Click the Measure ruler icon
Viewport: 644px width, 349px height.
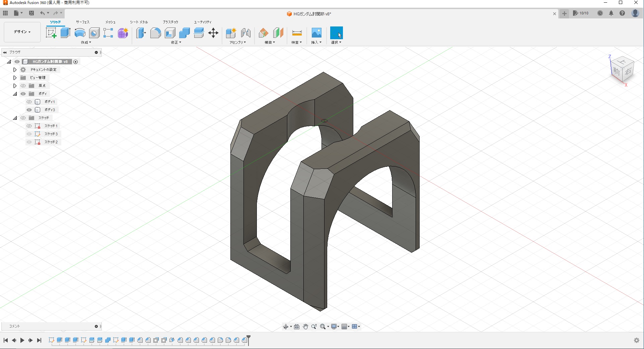(x=297, y=33)
